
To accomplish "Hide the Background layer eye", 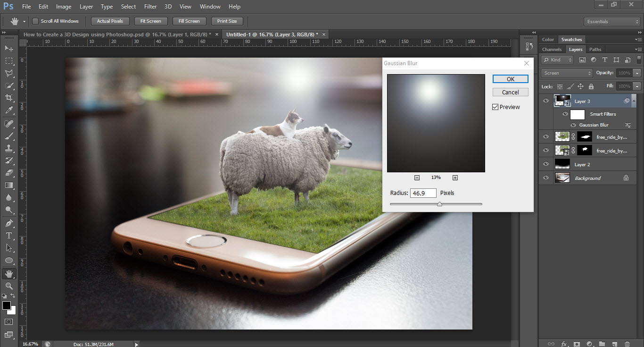I will (546, 178).
